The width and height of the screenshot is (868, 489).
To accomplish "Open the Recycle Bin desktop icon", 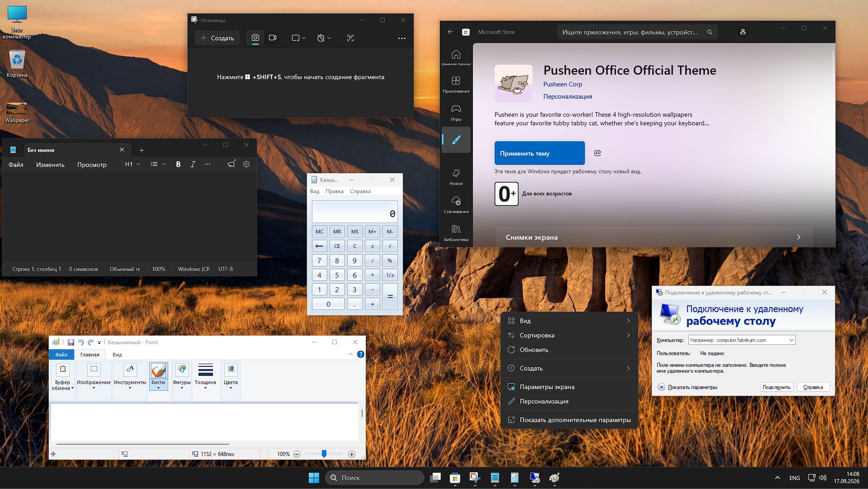I will tap(17, 64).
